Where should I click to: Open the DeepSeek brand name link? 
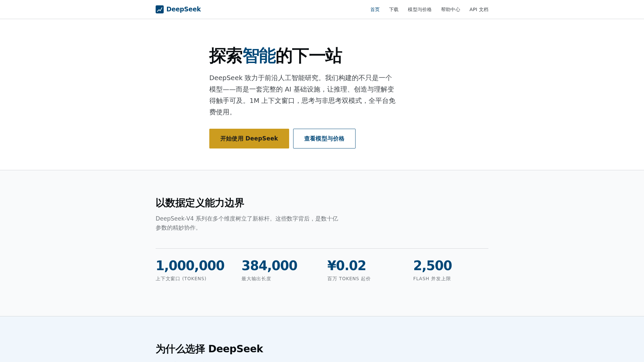click(x=183, y=9)
